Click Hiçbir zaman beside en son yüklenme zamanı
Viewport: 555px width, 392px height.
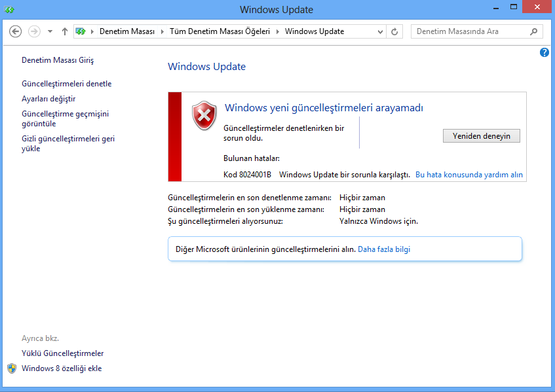362,209
